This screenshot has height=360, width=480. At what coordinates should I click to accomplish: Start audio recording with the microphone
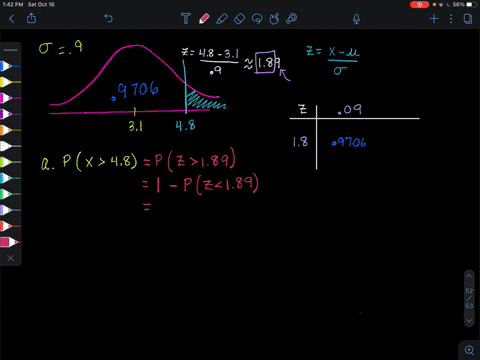(x=356, y=19)
